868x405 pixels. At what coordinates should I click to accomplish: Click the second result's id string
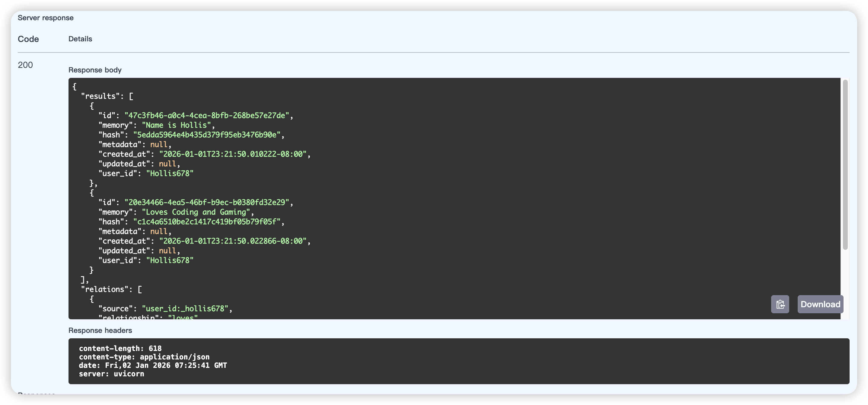point(207,202)
